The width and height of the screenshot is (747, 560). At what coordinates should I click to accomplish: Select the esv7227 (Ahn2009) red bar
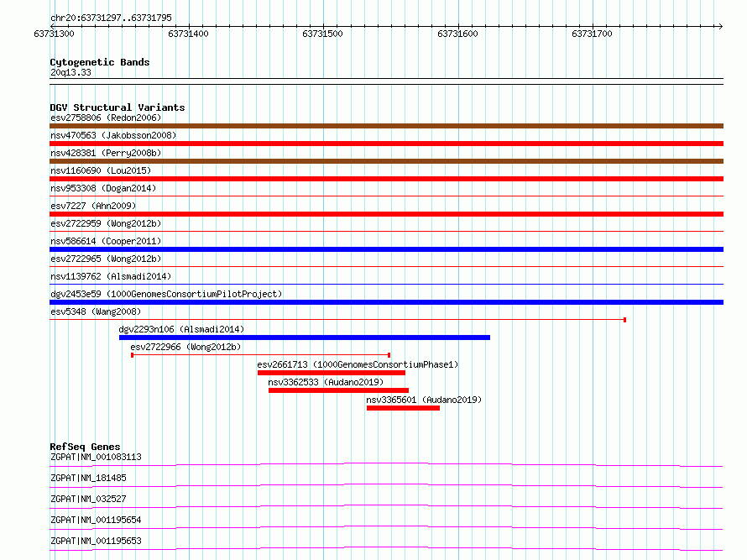point(386,214)
